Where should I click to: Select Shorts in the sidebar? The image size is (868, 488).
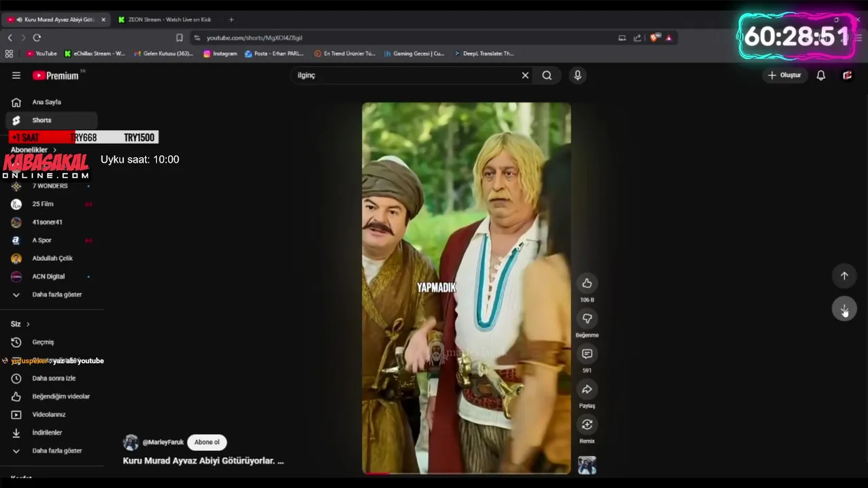(52, 120)
